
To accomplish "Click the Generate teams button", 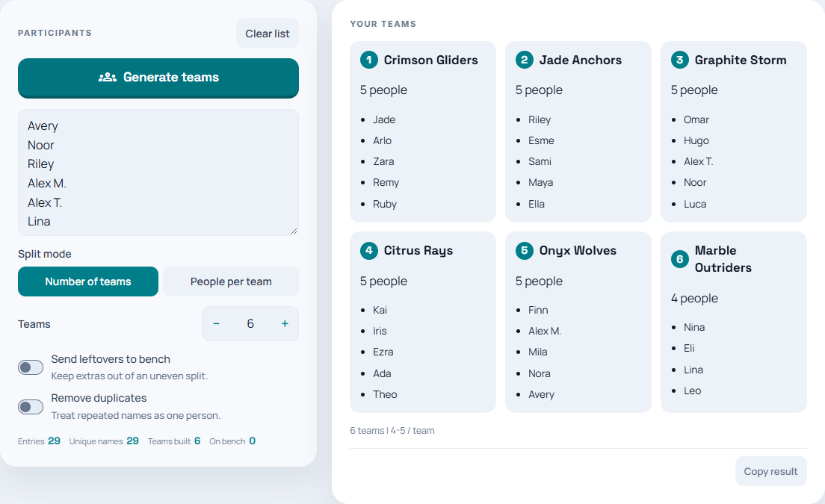I will point(158,78).
